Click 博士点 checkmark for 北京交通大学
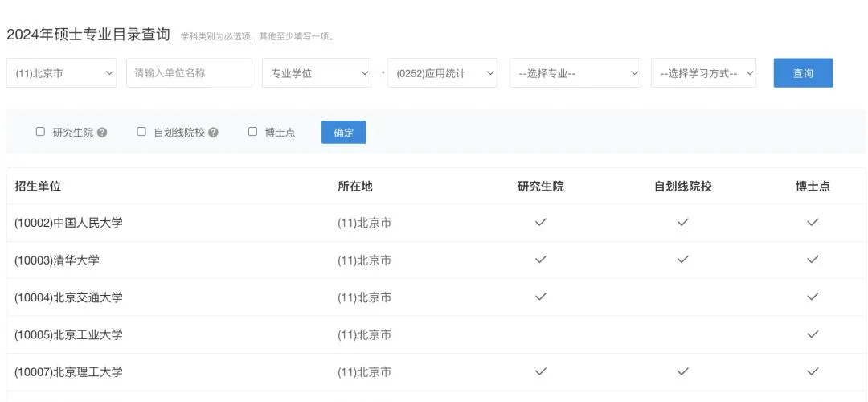The image size is (868, 402). click(x=813, y=297)
